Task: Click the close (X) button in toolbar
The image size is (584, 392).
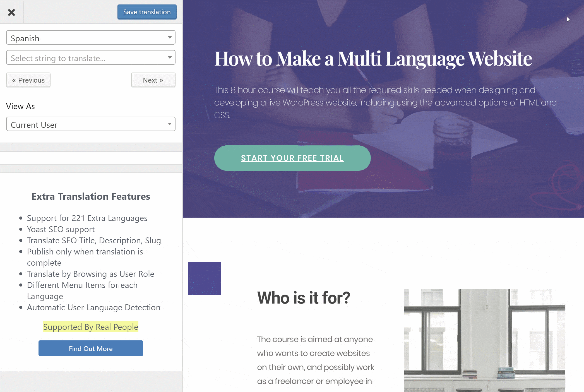Action: click(11, 12)
